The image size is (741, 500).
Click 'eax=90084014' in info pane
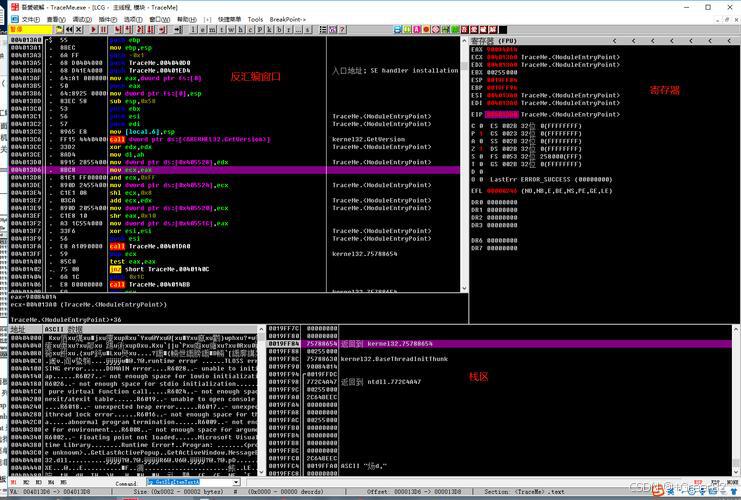tap(33, 297)
